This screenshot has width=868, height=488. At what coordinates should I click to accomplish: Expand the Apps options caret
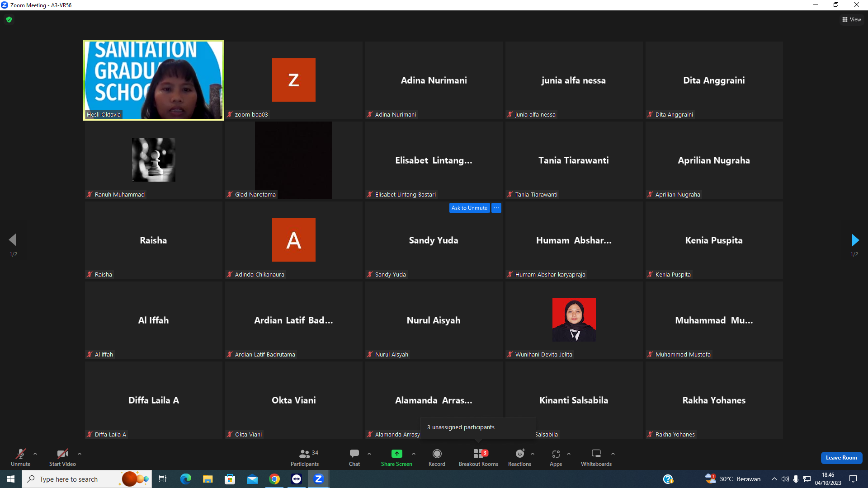(569, 454)
